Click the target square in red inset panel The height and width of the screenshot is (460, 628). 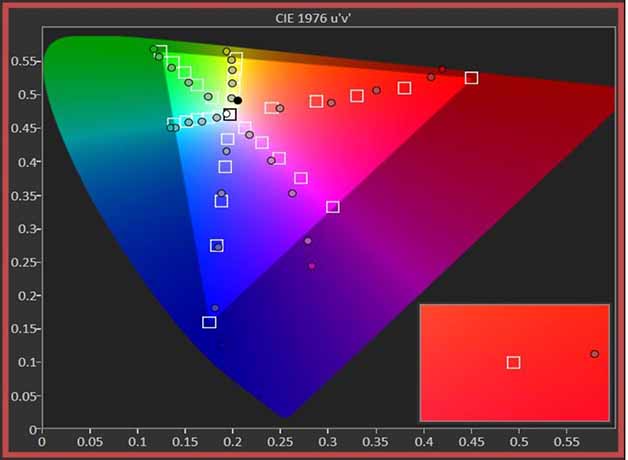pos(513,362)
